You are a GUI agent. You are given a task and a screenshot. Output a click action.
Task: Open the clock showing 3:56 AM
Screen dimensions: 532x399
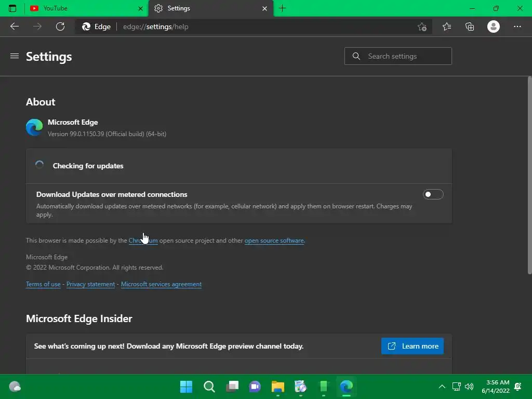[x=496, y=387]
